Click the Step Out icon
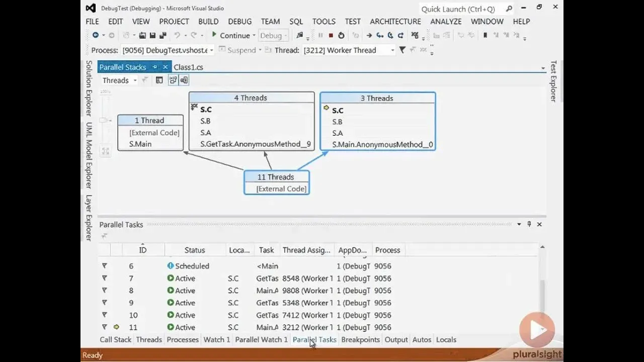Viewport: 644px width, 362px height. click(x=400, y=35)
